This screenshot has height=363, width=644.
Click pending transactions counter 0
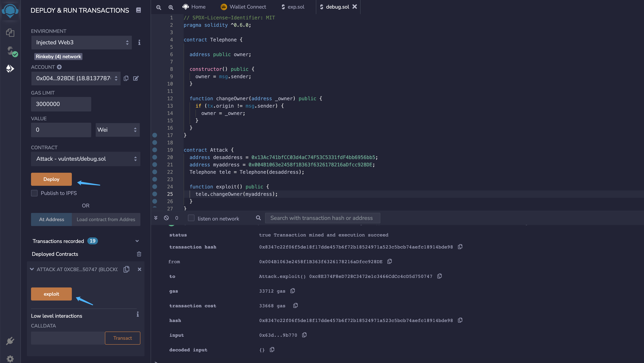pyautogui.click(x=177, y=218)
